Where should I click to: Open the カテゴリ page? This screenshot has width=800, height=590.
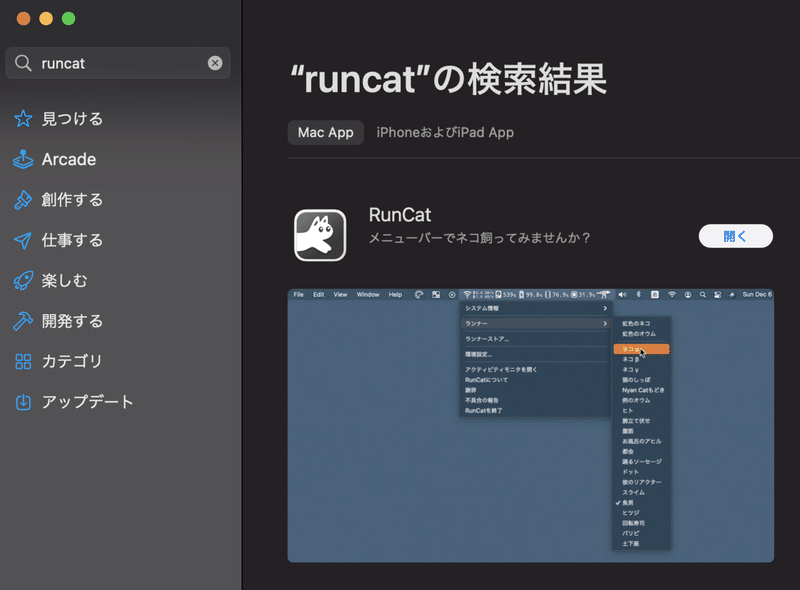click(x=72, y=361)
